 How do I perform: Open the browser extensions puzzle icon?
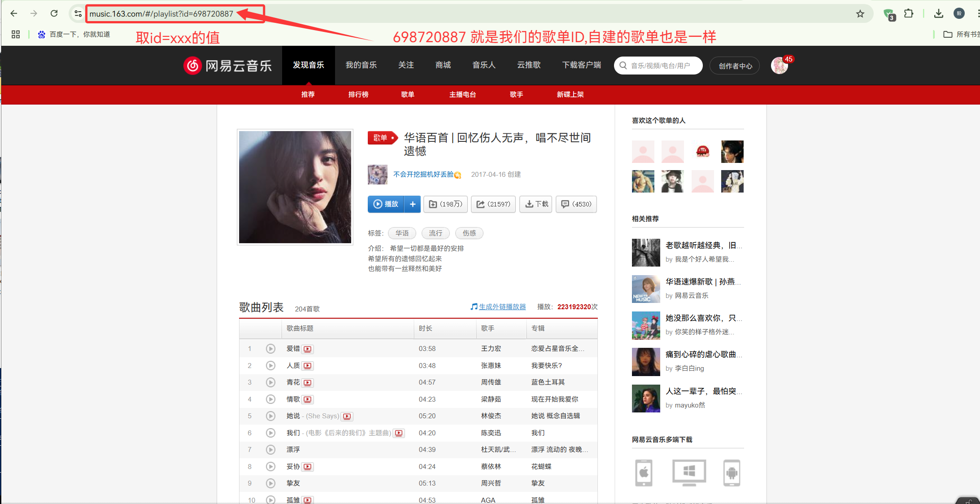click(x=909, y=14)
